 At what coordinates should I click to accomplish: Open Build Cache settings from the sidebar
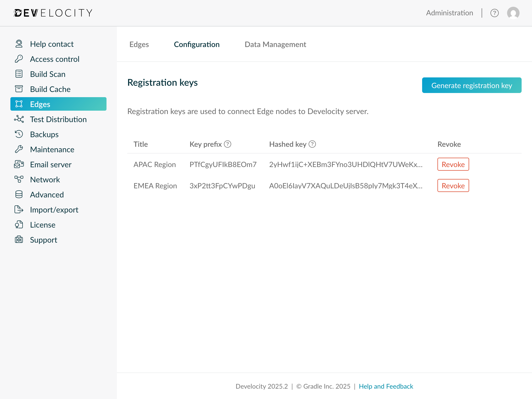tap(18, 89)
